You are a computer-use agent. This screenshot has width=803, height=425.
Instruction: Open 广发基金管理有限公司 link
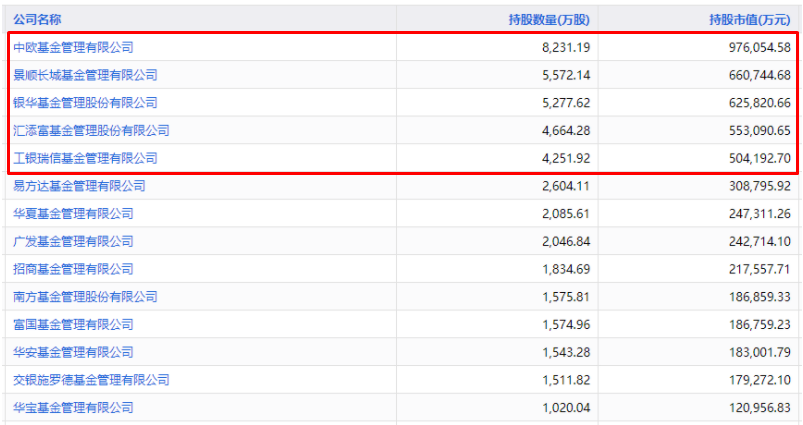(x=73, y=241)
